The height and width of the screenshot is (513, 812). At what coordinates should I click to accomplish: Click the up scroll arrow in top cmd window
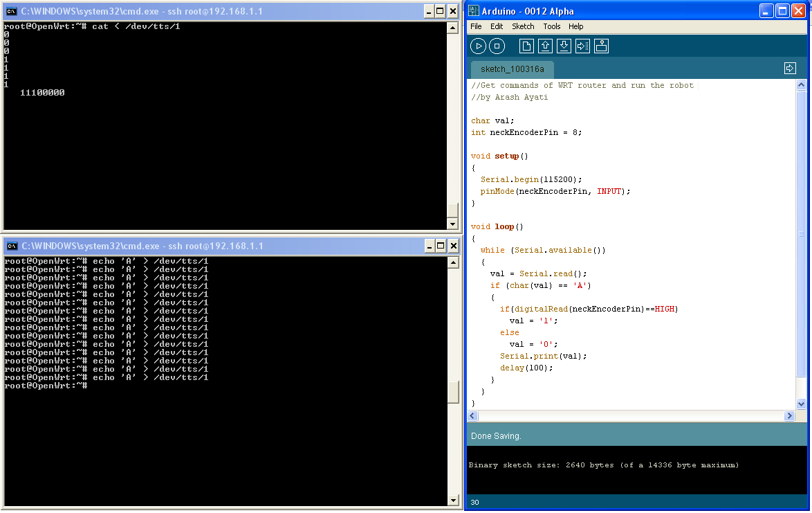(x=452, y=28)
